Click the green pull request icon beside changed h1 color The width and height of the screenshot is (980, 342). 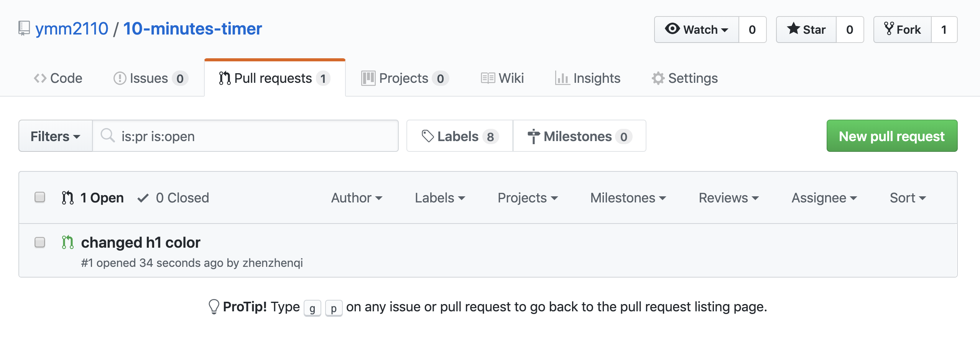coord(68,242)
